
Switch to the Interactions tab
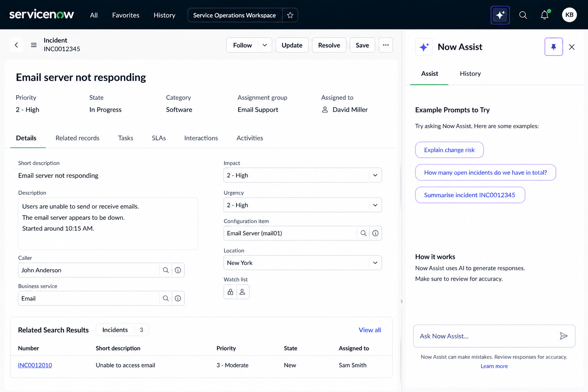(201, 138)
